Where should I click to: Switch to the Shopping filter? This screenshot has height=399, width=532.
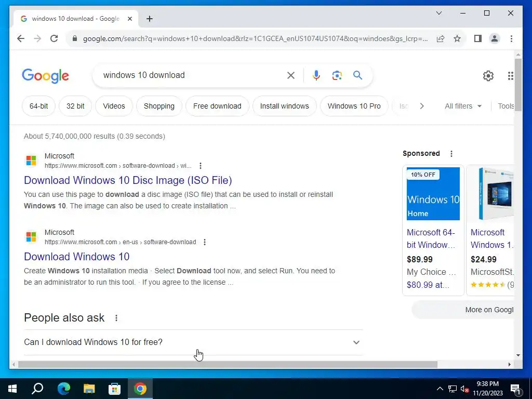(159, 106)
